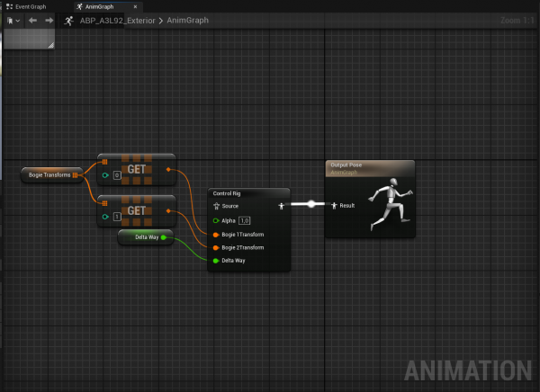This screenshot has width=540, height=392.
Task: Click the Bogie Transforms array output pin
Action: 76,174
